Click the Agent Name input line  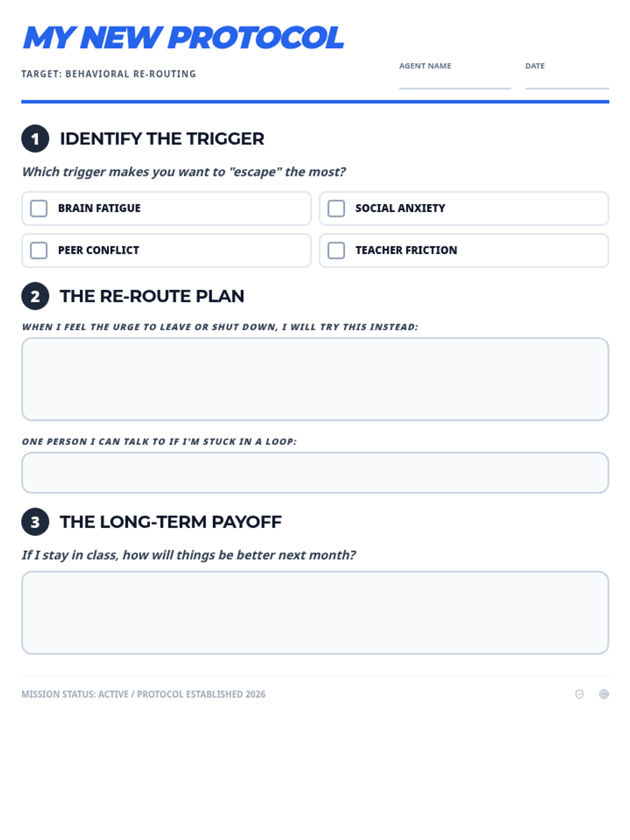(455, 81)
